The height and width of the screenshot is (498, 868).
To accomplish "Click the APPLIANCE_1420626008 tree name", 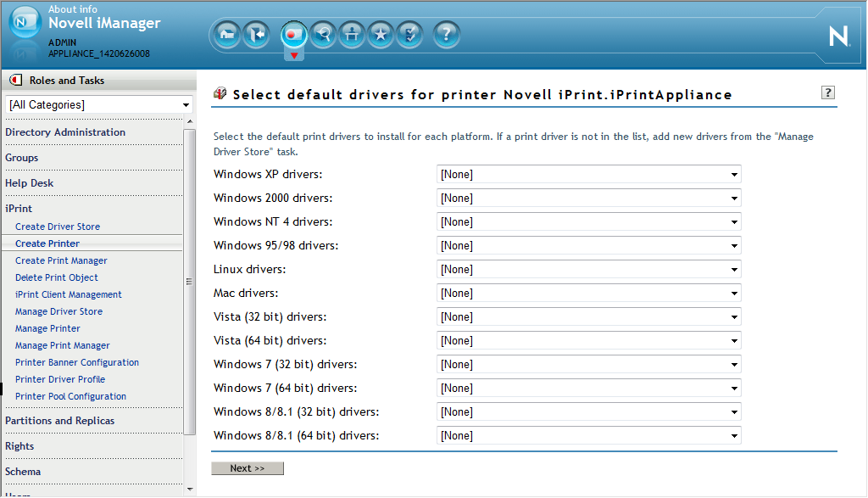I will click(x=99, y=53).
